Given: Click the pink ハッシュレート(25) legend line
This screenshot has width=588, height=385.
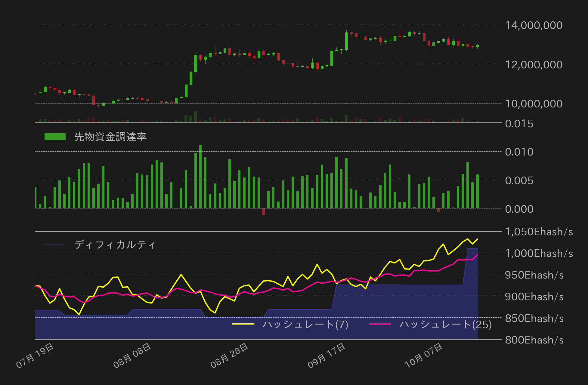Looking at the screenshot, I should [x=380, y=324].
